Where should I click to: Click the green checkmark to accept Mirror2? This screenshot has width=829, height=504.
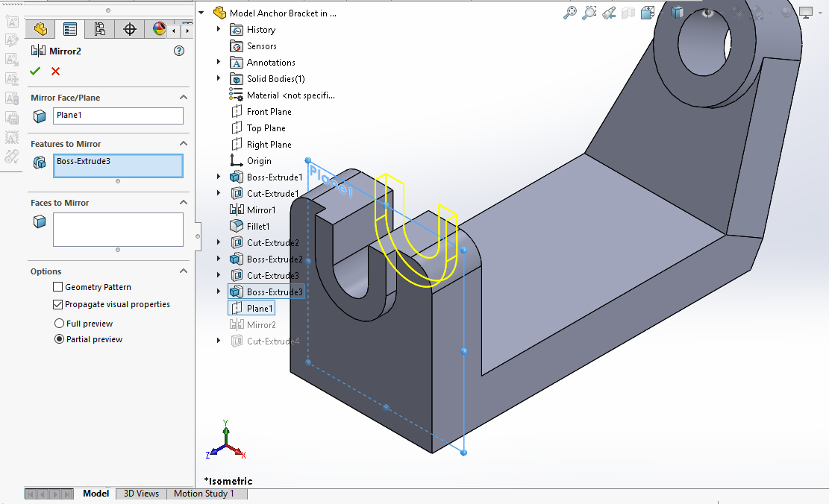[x=35, y=71]
